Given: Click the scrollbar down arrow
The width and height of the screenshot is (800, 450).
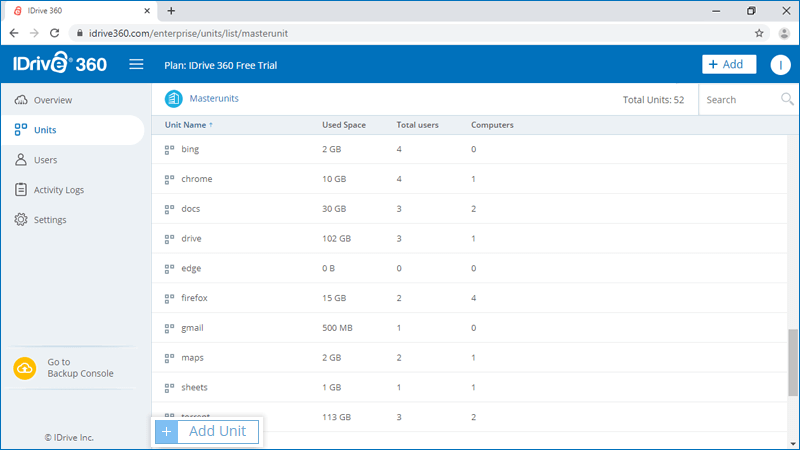Looking at the screenshot, I should tap(792, 444).
